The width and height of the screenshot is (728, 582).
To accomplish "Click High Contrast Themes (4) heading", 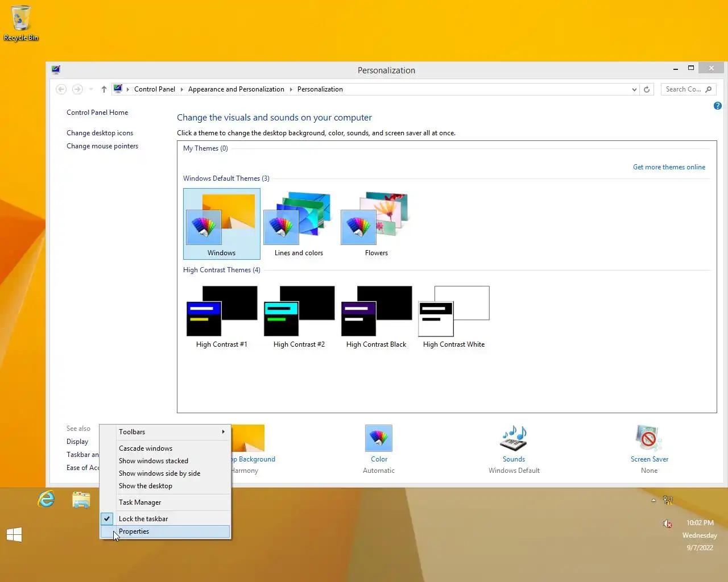I will pyautogui.click(x=222, y=270).
